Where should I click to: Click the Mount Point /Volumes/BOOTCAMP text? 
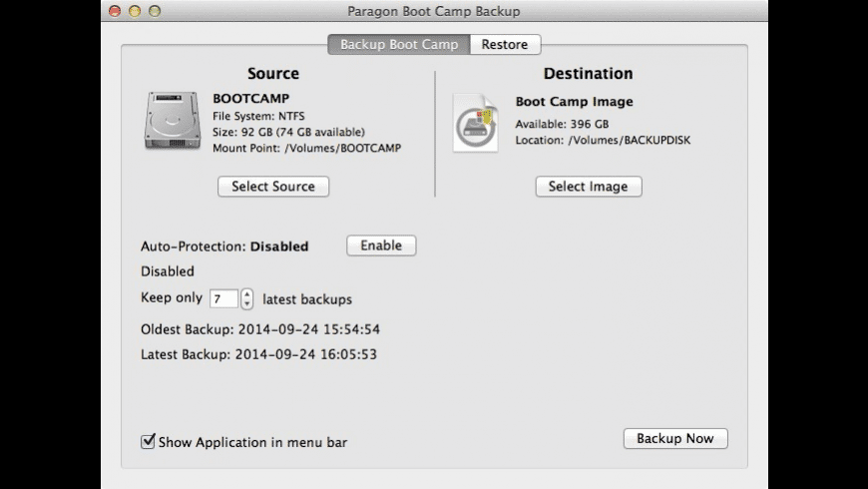(307, 148)
